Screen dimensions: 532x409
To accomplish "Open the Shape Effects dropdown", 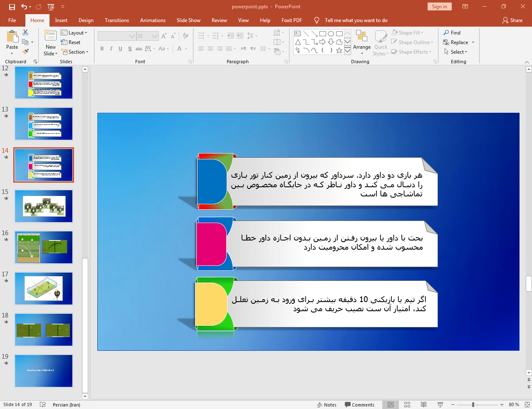I will (411, 52).
